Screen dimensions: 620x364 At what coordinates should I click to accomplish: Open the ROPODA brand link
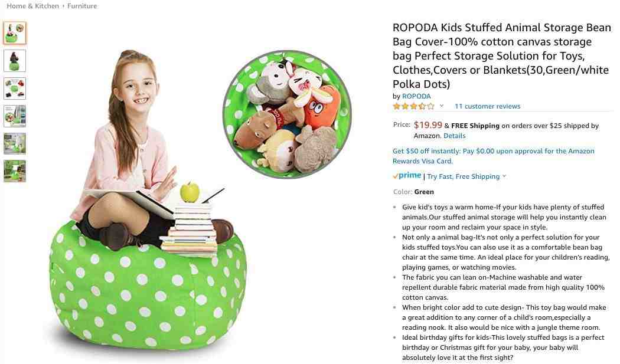tap(416, 96)
